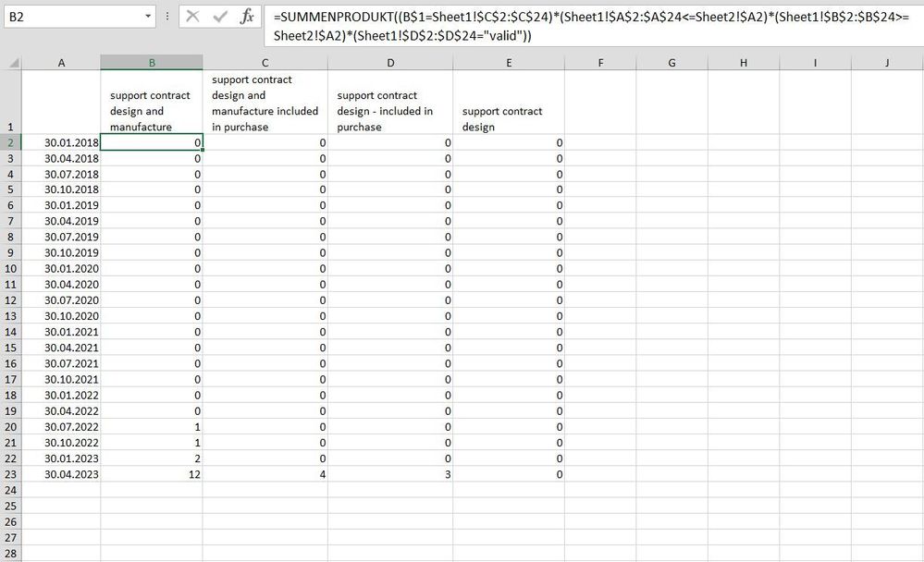Select the date cell 30.01.2018
Viewport: 924px width, 562px height.
click(x=61, y=142)
